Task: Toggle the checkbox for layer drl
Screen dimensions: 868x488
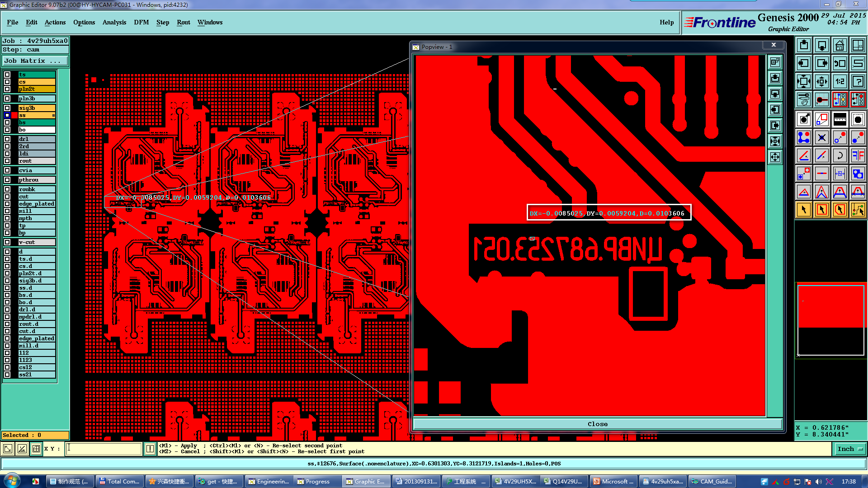Action: 7,139
